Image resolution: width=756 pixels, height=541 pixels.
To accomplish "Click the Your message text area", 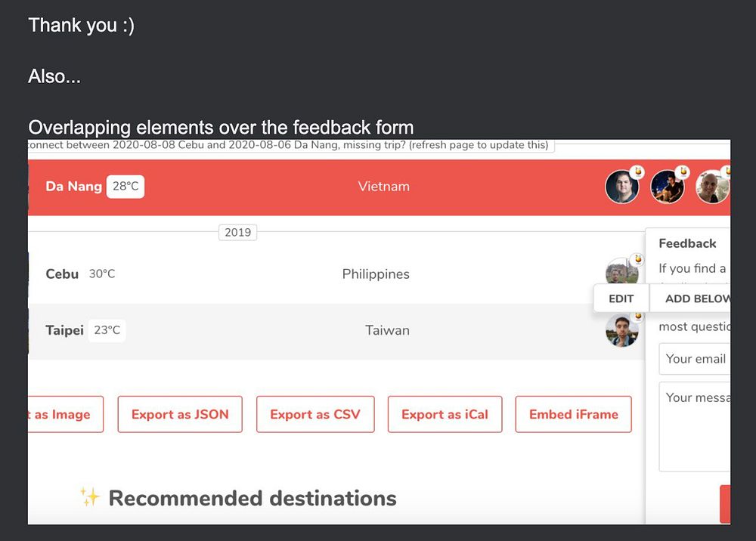I will click(694, 426).
